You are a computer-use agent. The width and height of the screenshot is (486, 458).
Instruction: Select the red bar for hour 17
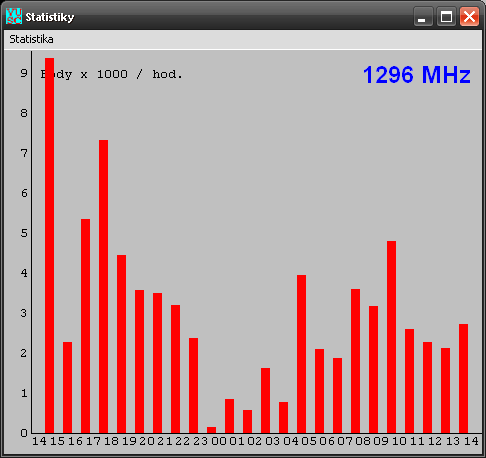103,286
